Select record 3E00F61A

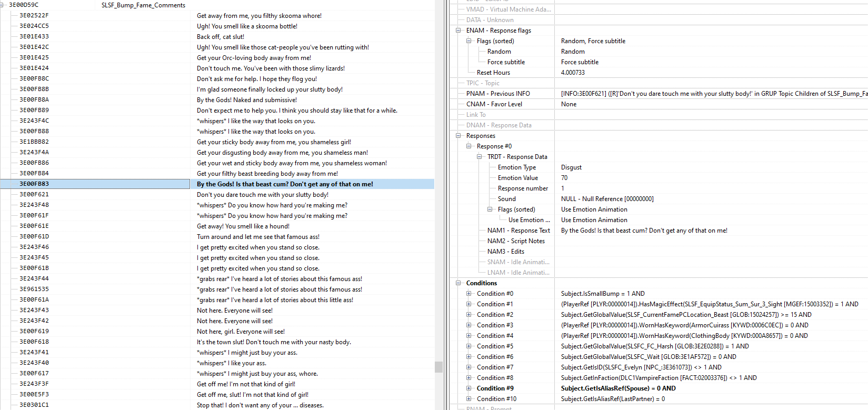point(217,300)
